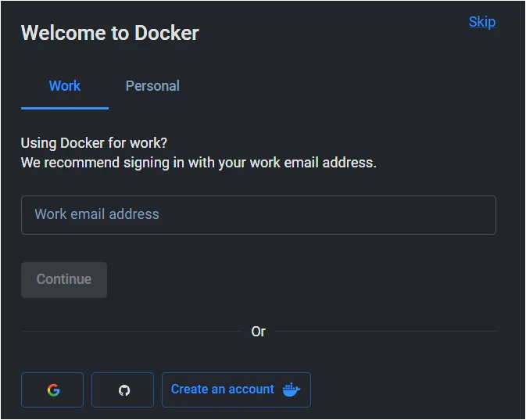Image resolution: width=526 pixels, height=420 pixels.
Task: Click the 'Using Docker for work?' text
Action: pyautogui.click(x=94, y=143)
